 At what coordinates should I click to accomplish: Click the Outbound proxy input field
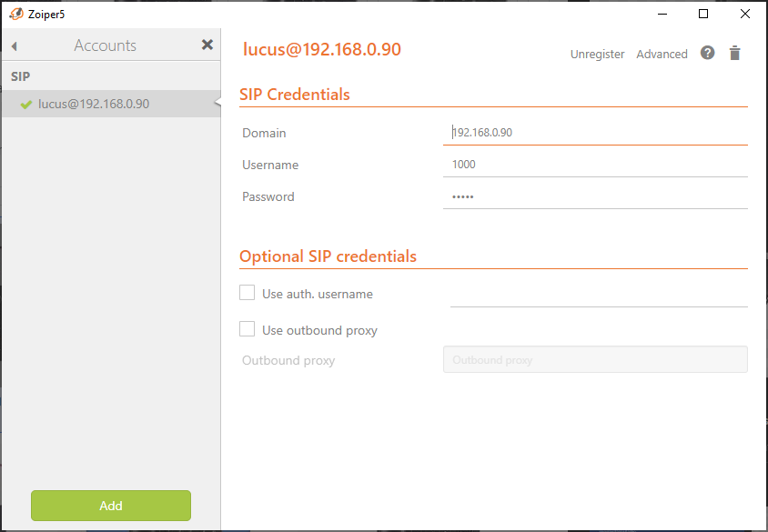click(x=595, y=359)
